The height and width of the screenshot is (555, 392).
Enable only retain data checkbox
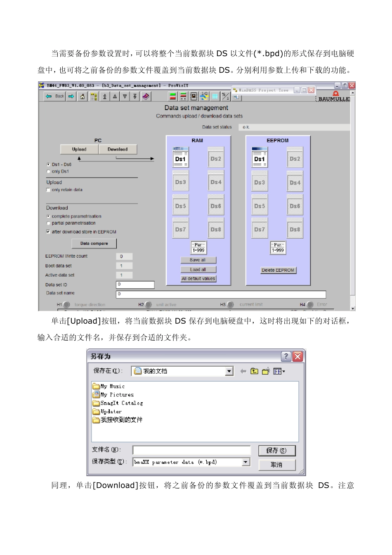(x=48, y=190)
